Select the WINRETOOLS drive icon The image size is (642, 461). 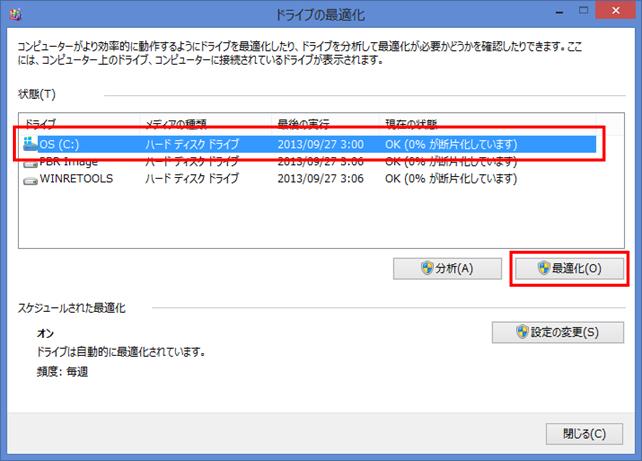coord(30,180)
